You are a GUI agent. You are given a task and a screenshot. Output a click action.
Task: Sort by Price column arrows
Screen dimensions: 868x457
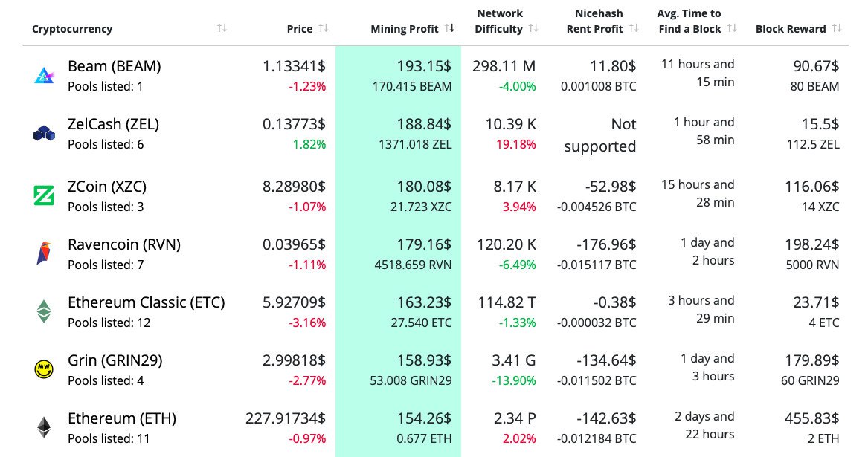(x=324, y=28)
